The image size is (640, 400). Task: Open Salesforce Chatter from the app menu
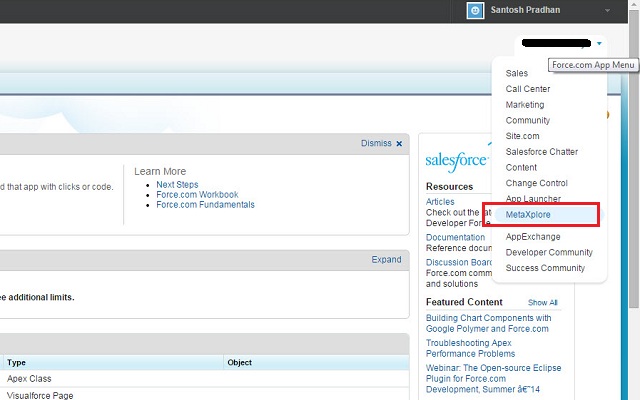point(542,152)
